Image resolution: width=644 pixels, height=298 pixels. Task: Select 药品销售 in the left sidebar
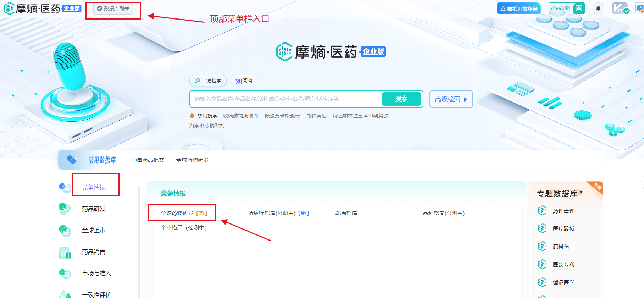[94, 252]
